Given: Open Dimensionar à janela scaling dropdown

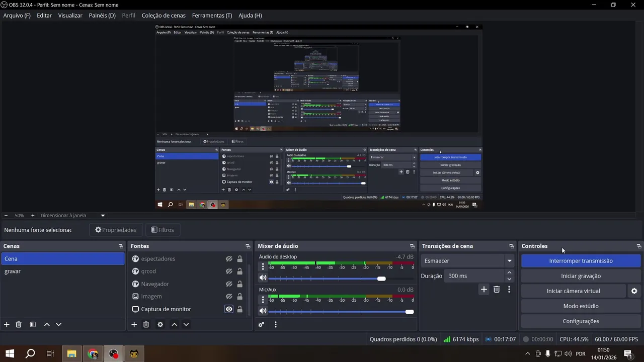Looking at the screenshot, I should tap(72, 215).
